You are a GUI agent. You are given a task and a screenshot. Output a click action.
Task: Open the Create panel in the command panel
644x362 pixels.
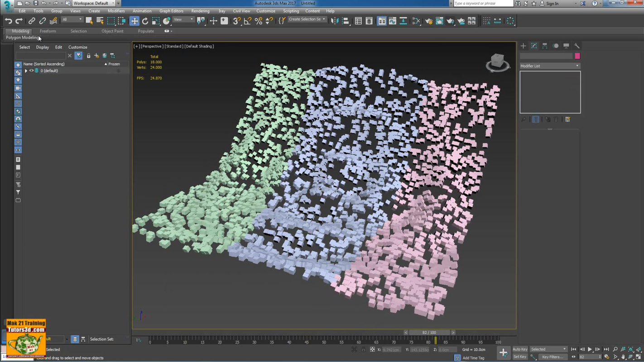[x=523, y=45]
